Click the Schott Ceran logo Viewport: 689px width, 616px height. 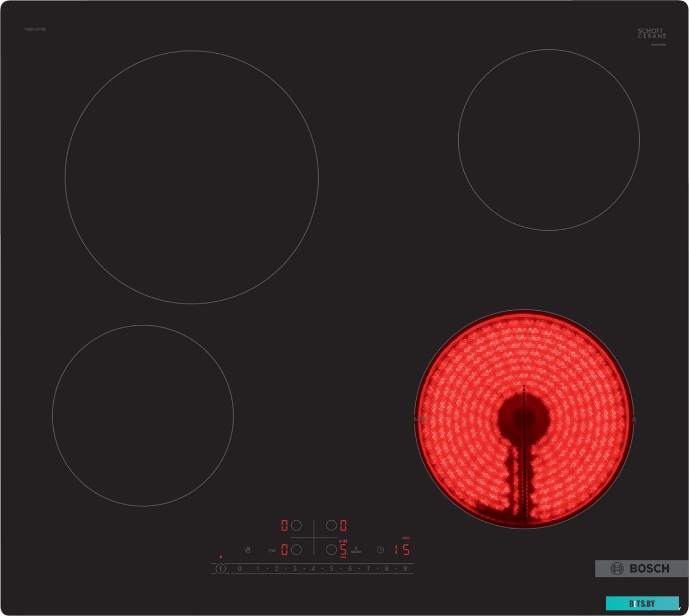click(651, 34)
